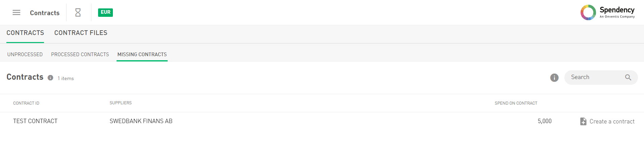Select the Missing Contracts sub-tab
644x150 pixels.
pyautogui.click(x=142, y=54)
